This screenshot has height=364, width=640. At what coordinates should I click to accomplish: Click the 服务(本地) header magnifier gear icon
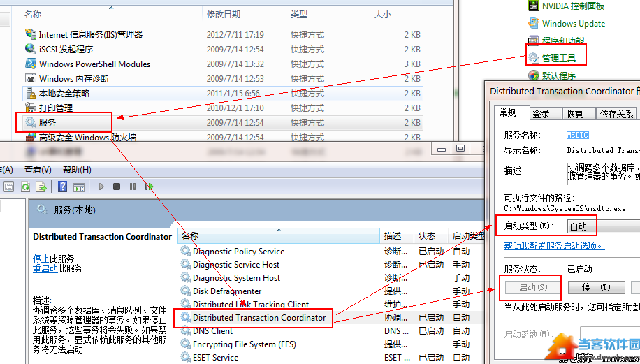(42, 210)
